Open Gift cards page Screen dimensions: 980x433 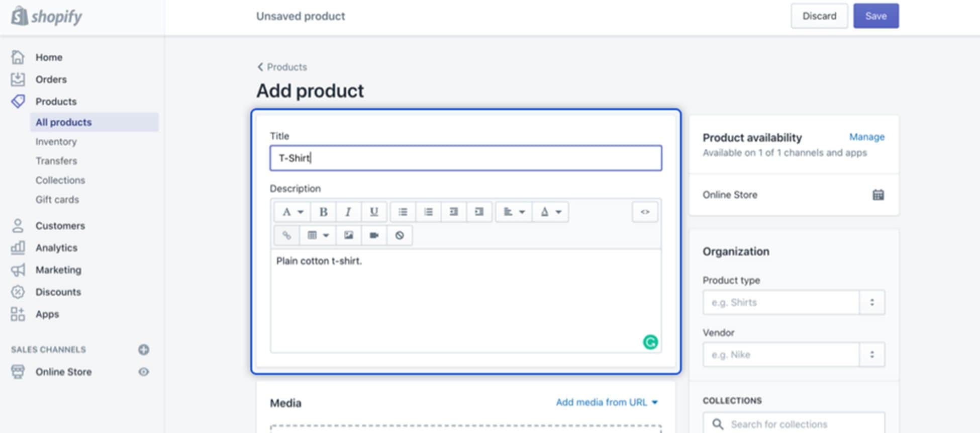coord(57,200)
